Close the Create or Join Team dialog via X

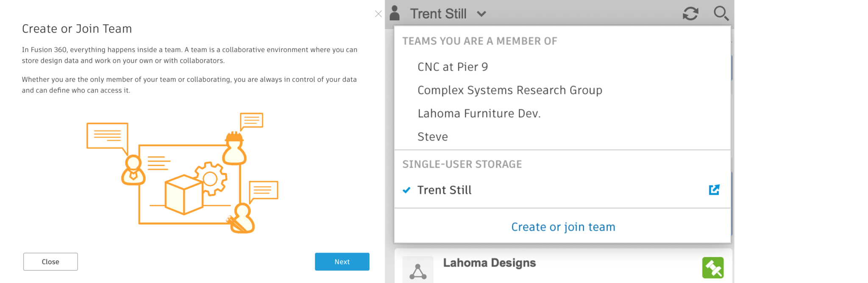(378, 14)
